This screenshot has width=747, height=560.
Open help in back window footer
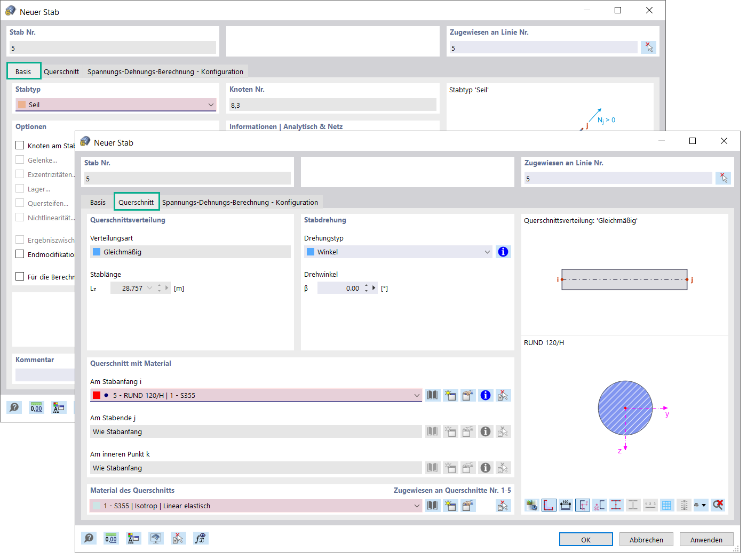click(14, 408)
